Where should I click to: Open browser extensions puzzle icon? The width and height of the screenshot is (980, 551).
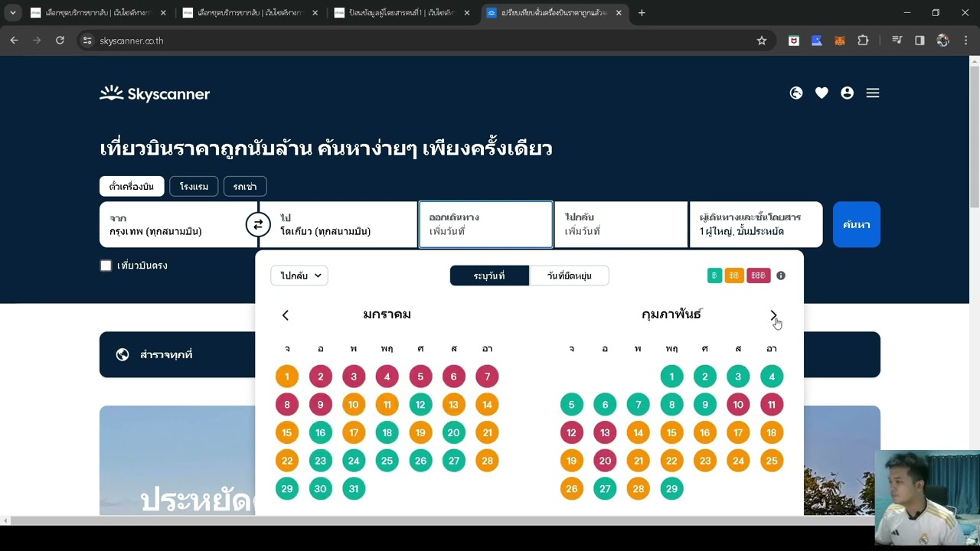pyautogui.click(x=863, y=41)
